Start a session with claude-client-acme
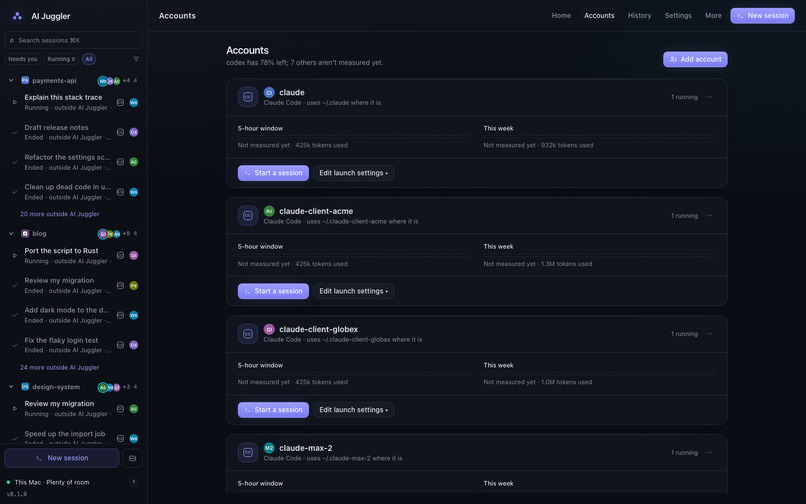The width and height of the screenshot is (806, 504). click(x=273, y=291)
